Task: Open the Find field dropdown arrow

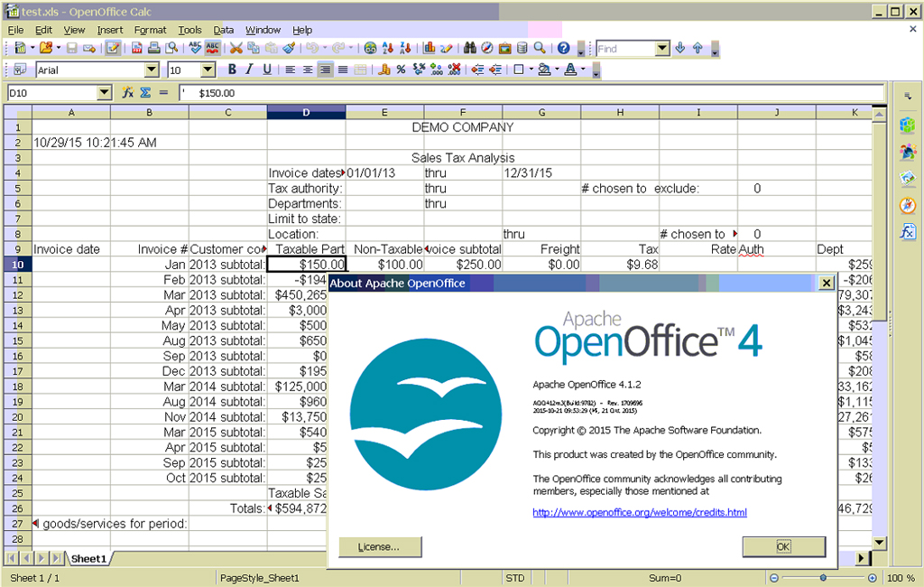Action: point(662,49)
